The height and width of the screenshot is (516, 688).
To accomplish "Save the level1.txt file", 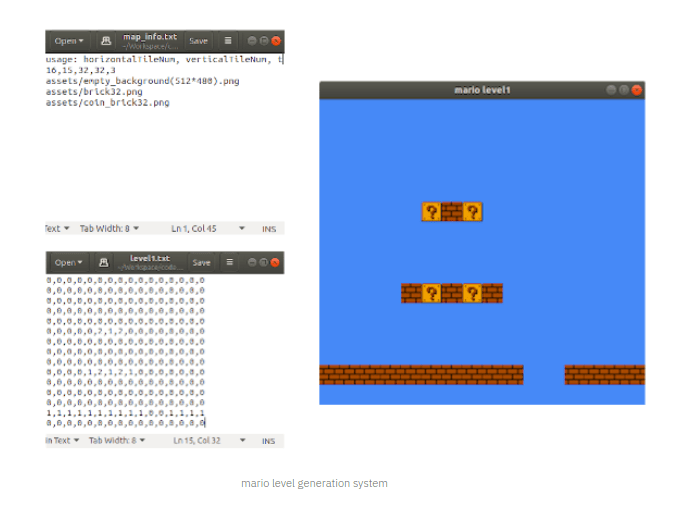I will [201, 263].
